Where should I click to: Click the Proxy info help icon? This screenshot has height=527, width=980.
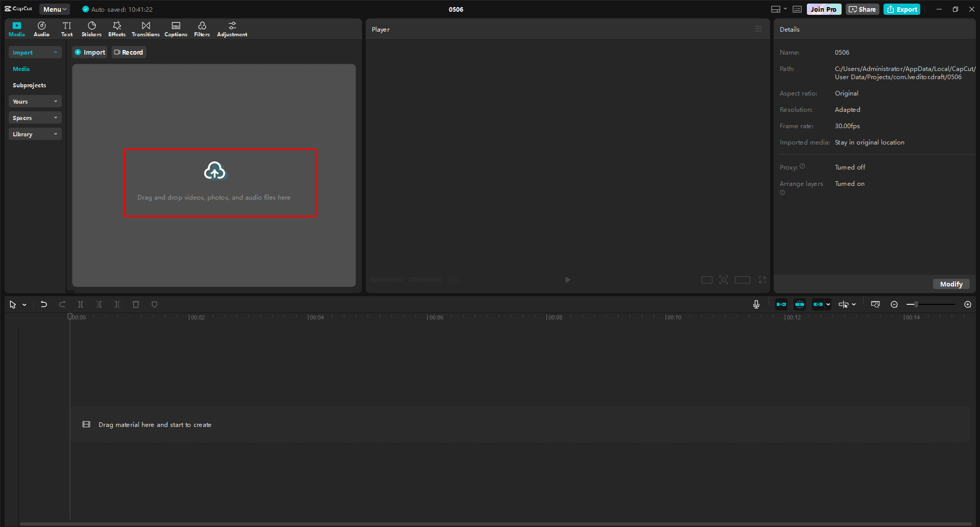[x=802, y=166]
